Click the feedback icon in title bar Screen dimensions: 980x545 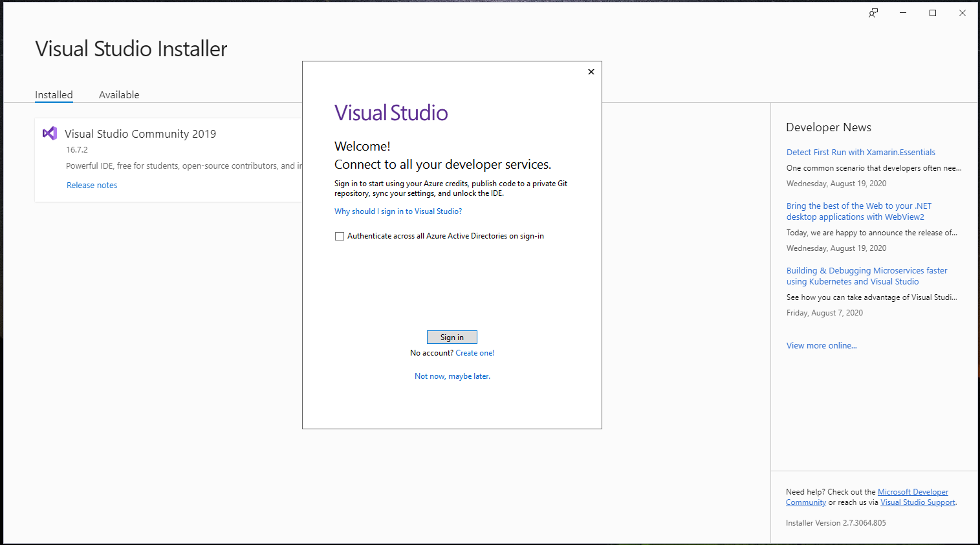click(x=873, y=13)
